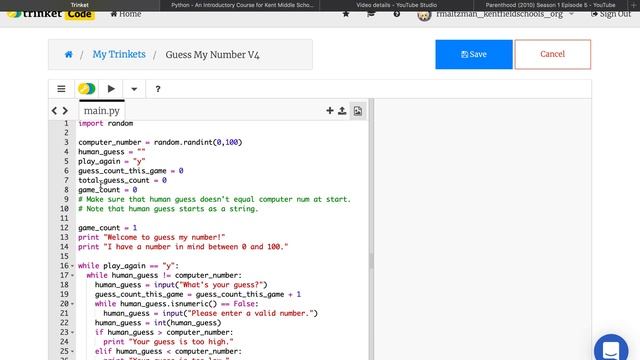Collapse the code fold at line 23

coord(73,333)
